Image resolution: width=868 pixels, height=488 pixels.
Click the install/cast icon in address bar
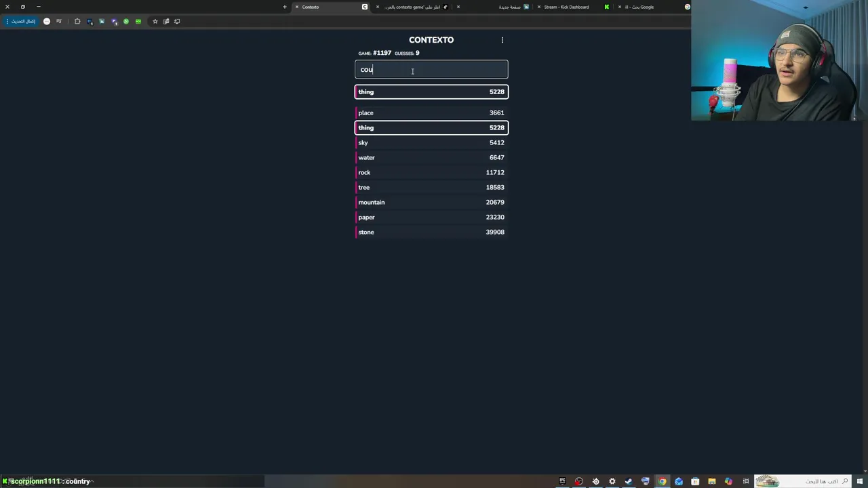click(177, 21)
